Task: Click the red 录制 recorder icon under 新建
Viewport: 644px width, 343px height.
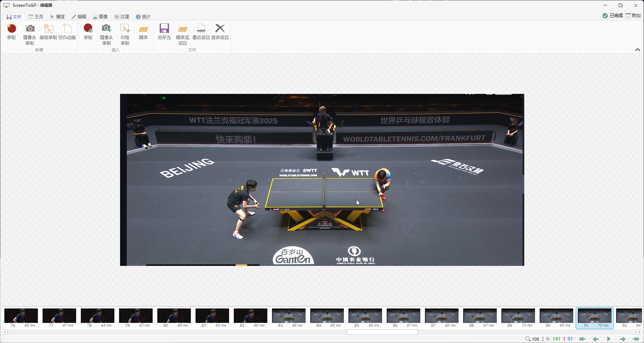Action: tap(11, 29)
